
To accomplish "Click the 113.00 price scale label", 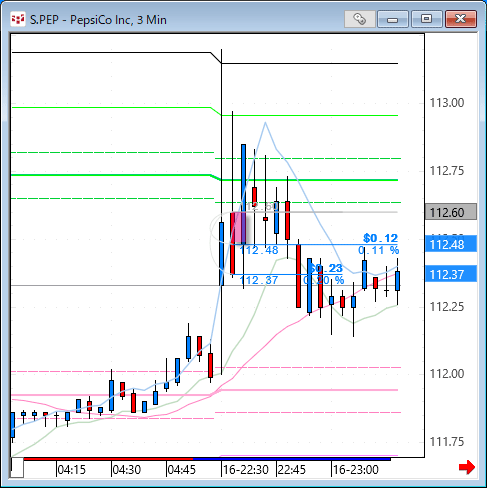I will (447, 103).
